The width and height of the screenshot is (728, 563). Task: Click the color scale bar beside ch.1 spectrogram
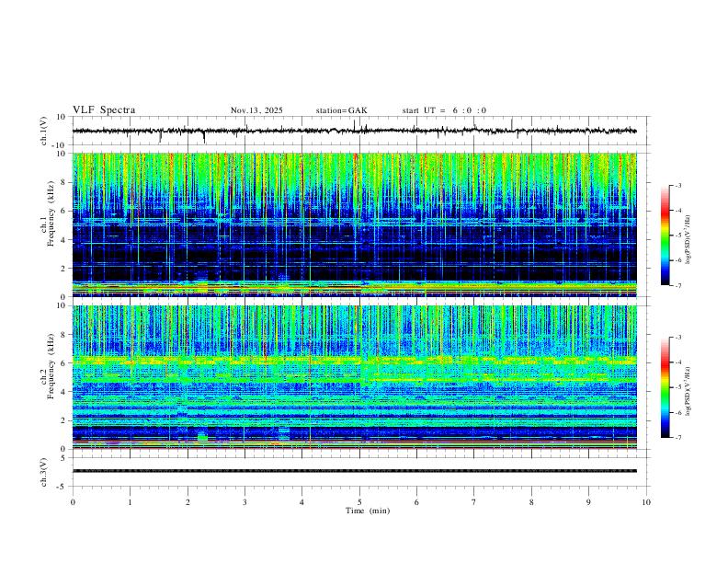pyautogui.click(x=665, y=236)
